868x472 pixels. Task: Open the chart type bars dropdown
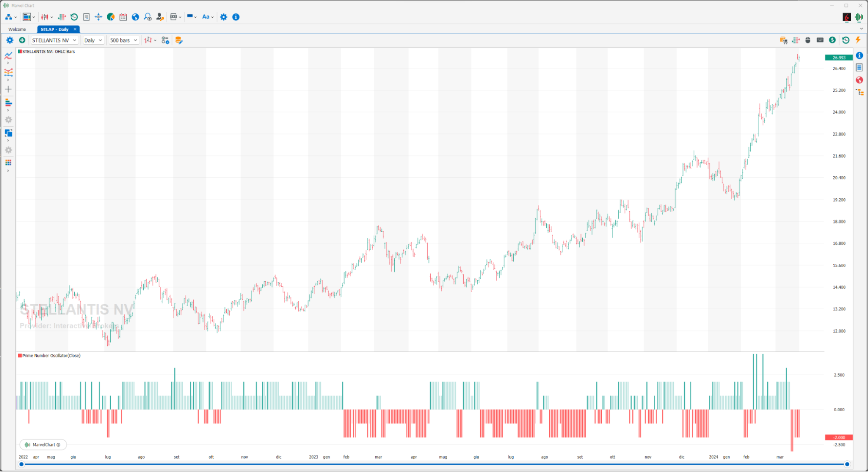point(150,40)
